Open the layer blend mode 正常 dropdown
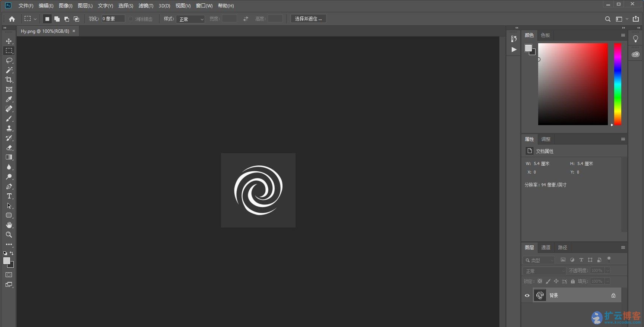 coord(544,271)
